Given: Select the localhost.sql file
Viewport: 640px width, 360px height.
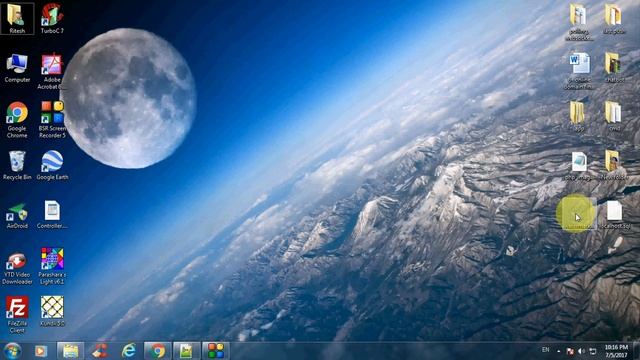Looking at the screenshot, I should pos(614,215).
